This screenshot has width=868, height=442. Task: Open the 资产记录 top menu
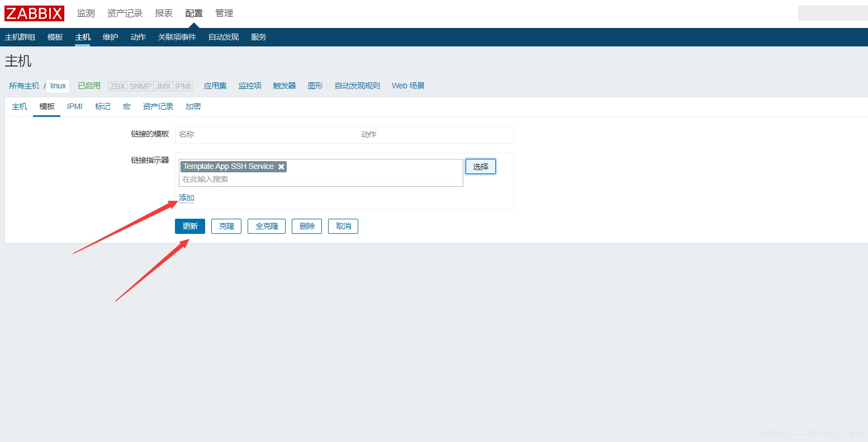click(x=125, y=13)
